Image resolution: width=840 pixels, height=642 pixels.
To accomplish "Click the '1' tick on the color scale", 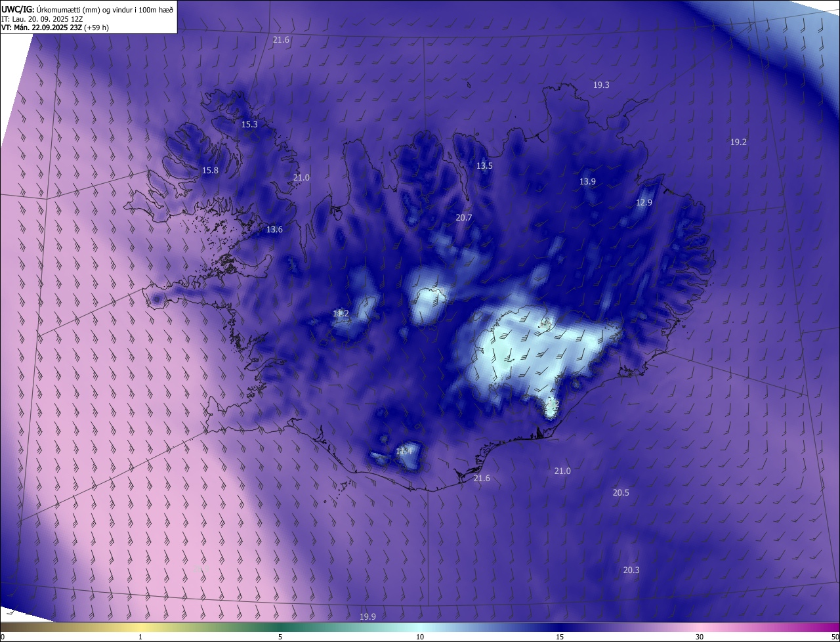I will click(x=140, y=637).
